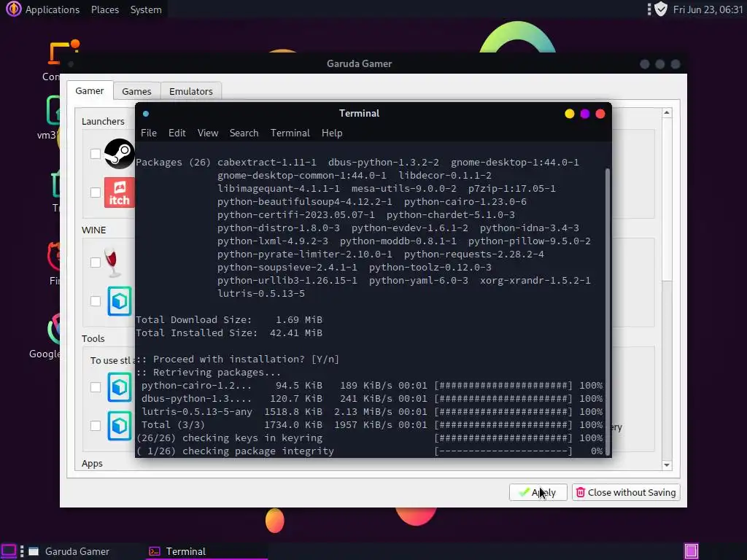Tick the Wine checkbox
This screenshot has height=560, width=747.
[96, 262]
